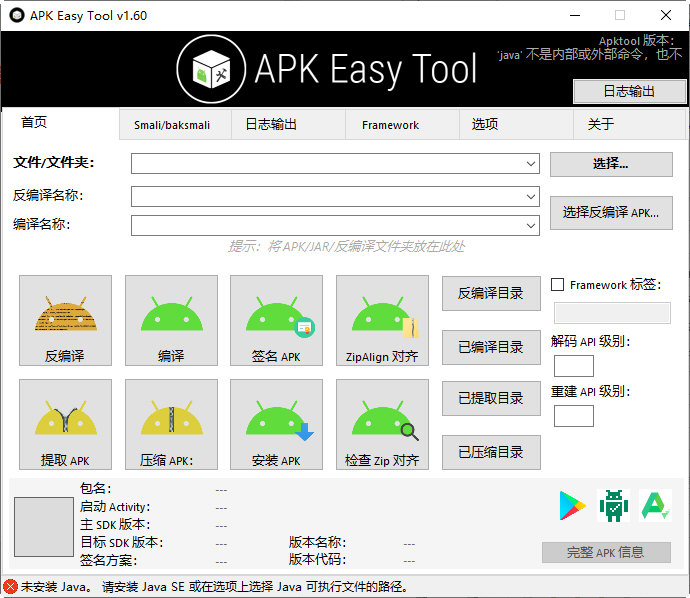The image size is (690, 598).
Task: Open the 已编译目录 folder button
Action: click(x=491, y=348)
